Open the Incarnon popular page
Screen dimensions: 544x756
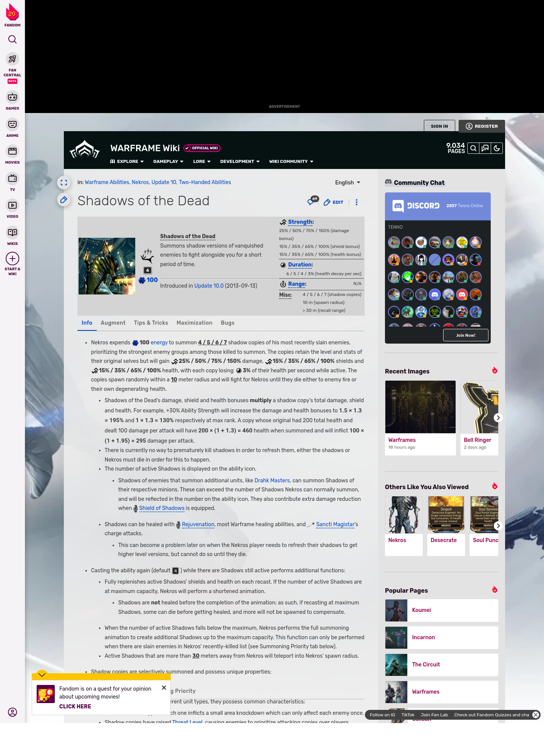coord(442,638)
